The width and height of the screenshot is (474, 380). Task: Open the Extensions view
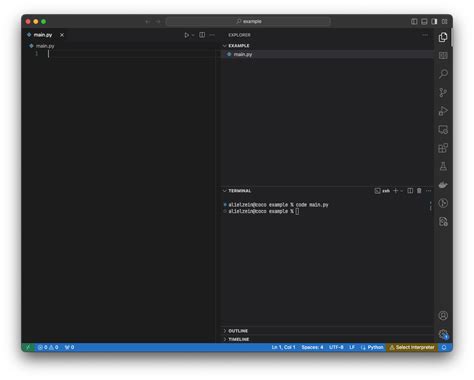point(443,148)
